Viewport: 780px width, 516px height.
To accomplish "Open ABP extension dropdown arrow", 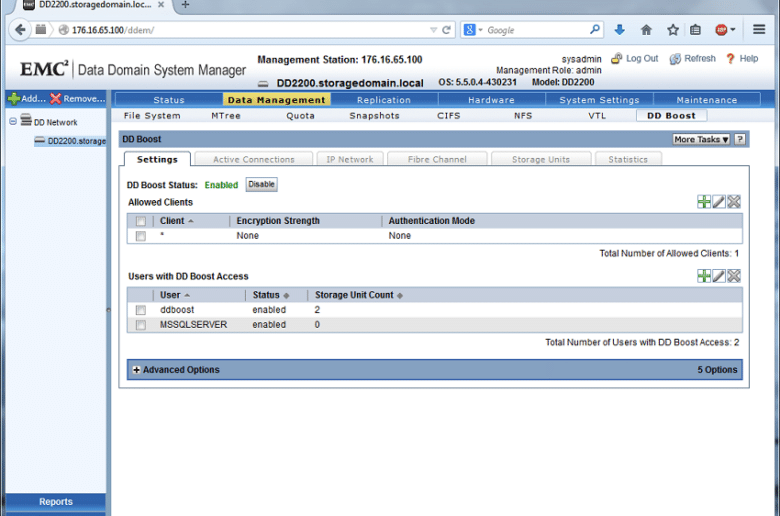I will point(733,30).
